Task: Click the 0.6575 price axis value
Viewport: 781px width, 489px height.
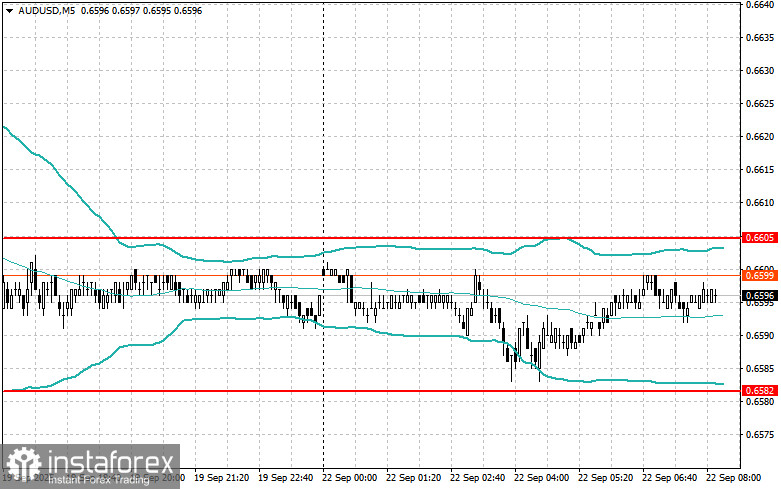Action: pos(760,435)
